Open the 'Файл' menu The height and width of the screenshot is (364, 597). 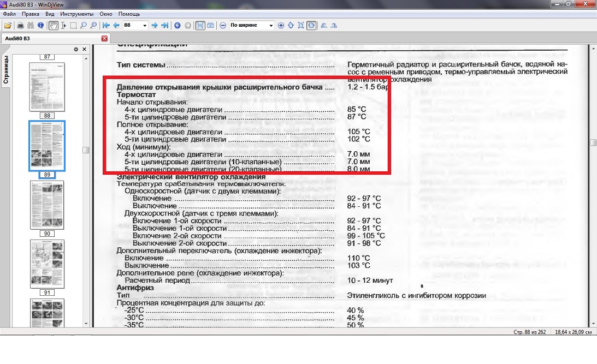9,14
